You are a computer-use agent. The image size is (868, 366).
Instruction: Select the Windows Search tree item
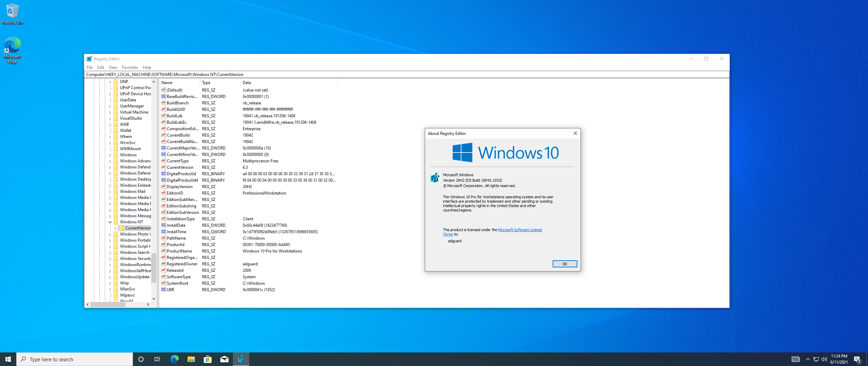(x=135, y=252)
